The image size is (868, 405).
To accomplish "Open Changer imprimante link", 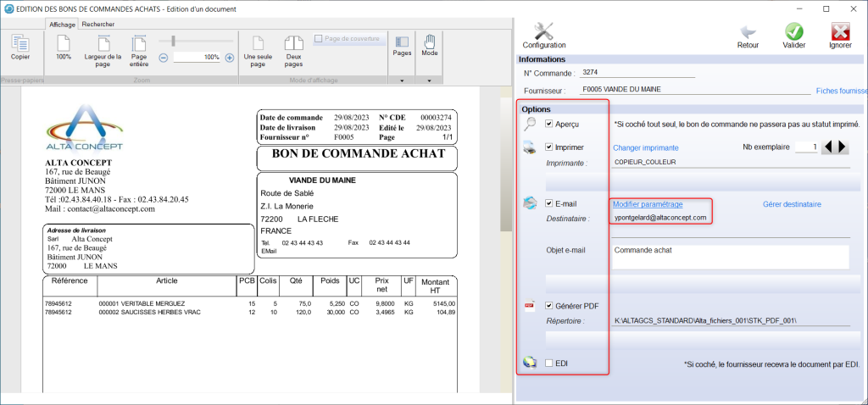I will point(645,147).
